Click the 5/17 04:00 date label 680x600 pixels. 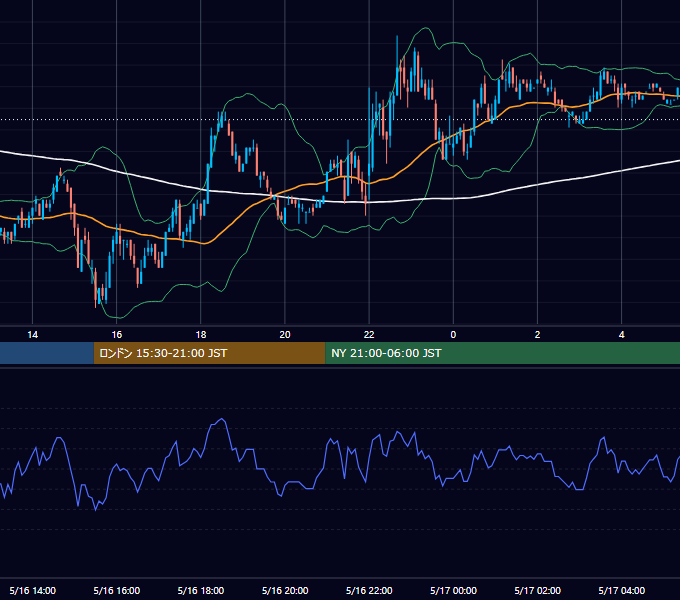pos(621,590)
